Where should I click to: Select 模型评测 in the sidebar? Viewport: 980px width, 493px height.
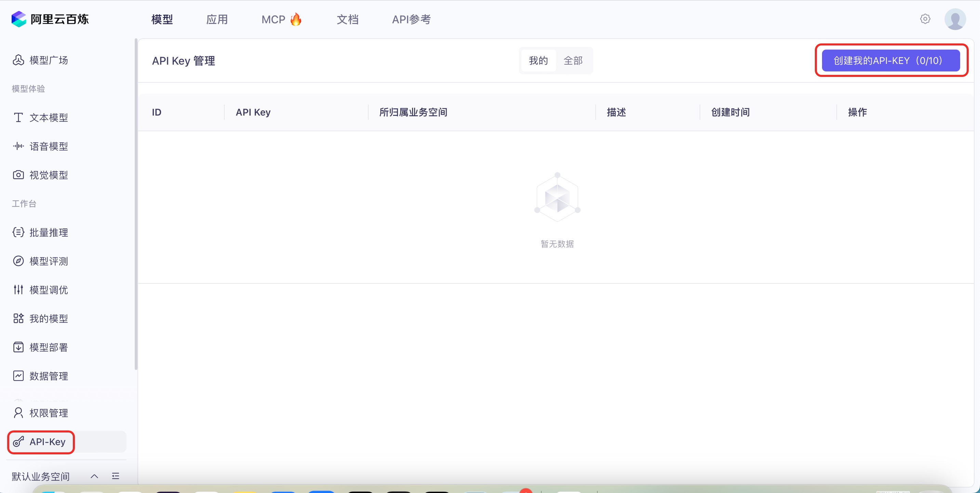[x=49, y=261]
